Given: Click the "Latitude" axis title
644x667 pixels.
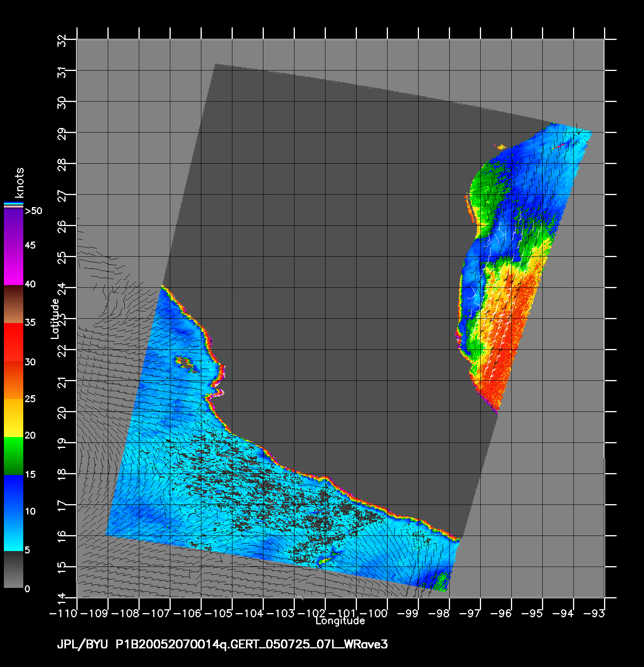Looking at the screenshot, I should (55, 318).
